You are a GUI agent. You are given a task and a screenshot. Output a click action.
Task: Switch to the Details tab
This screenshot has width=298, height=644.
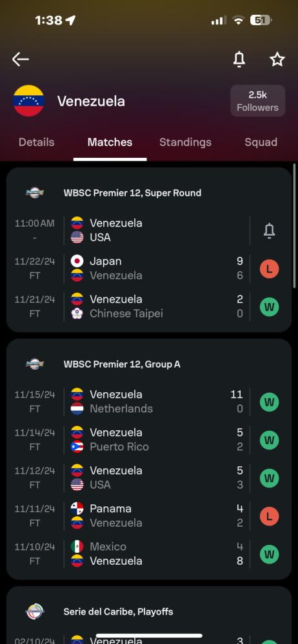tap(37, 142)
